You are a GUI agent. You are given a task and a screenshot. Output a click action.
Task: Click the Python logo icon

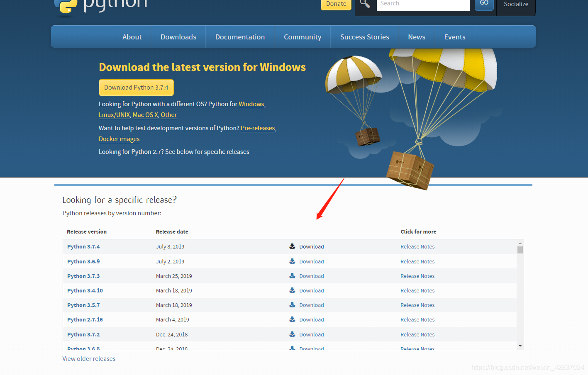[x=66, y=6]
